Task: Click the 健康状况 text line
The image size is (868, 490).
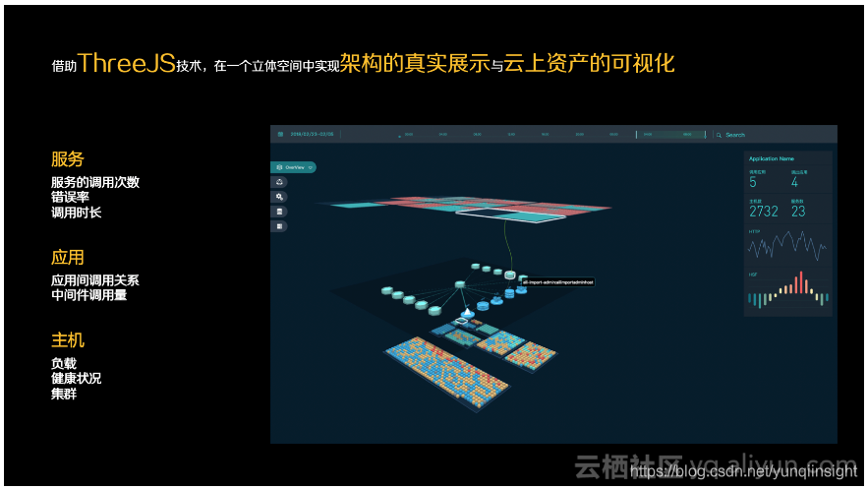Action: tap(77, 379)
